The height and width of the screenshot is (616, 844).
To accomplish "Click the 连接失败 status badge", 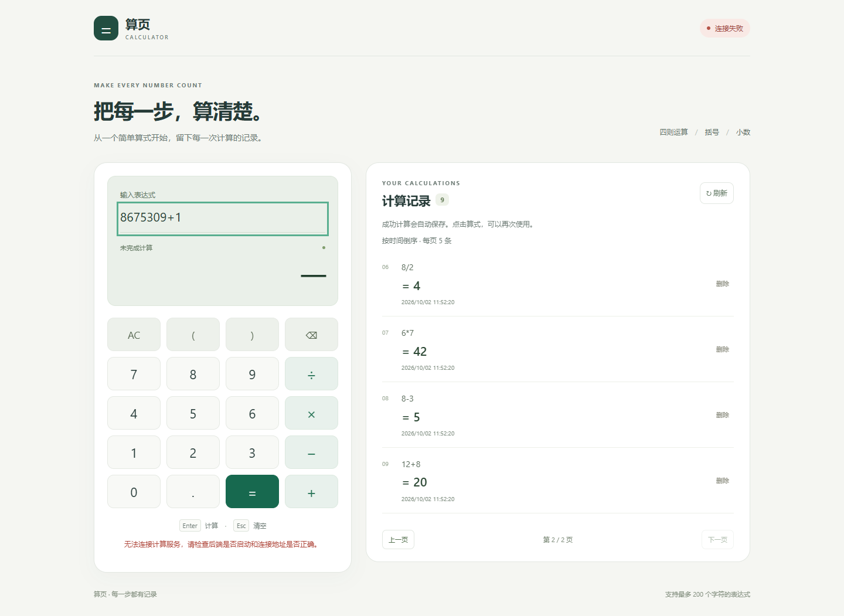I will tap(725, 28).
